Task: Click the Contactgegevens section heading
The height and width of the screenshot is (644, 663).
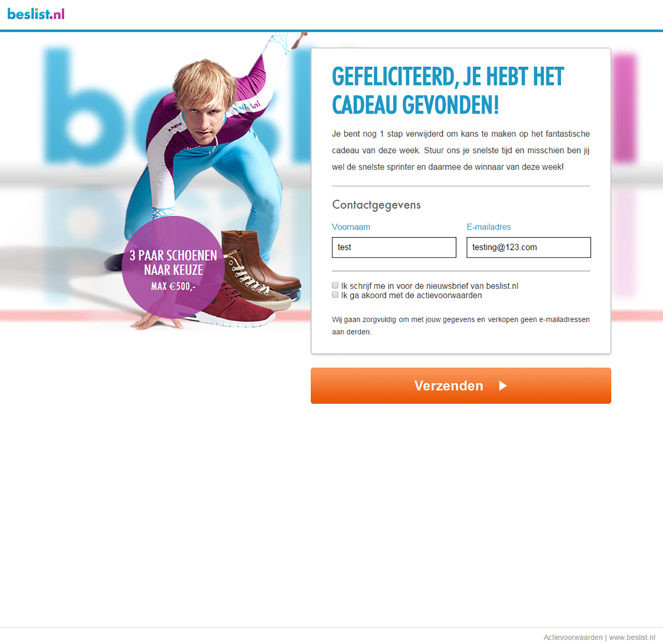Action: [376, 205]
